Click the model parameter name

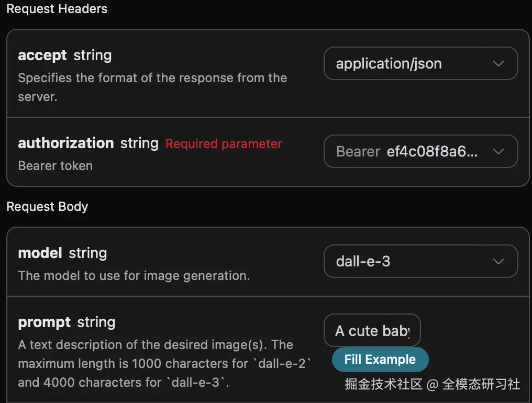click(40, 253)
